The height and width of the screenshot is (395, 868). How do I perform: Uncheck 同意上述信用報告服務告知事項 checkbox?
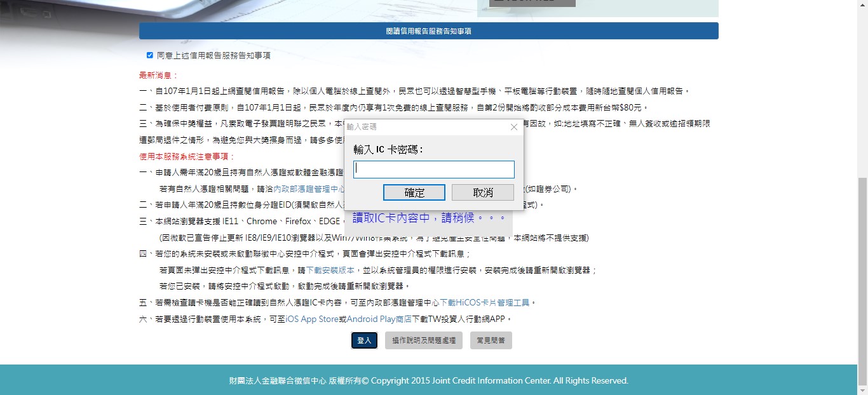pos(150,55)
